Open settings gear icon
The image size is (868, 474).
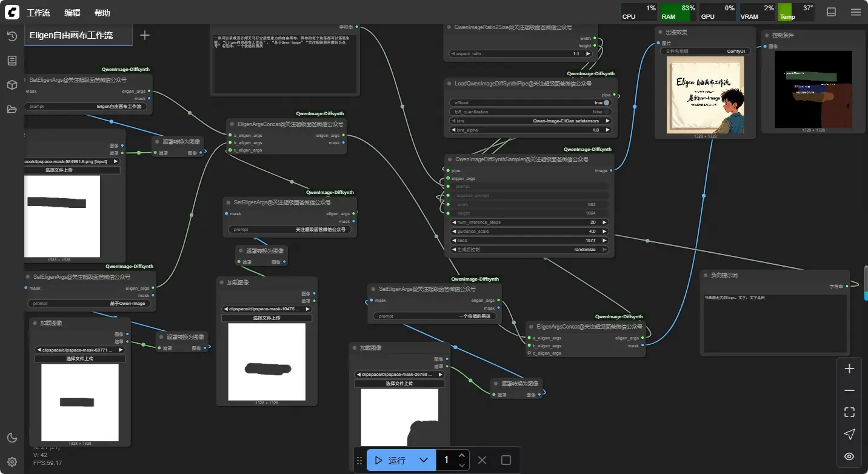coord(12,462)
